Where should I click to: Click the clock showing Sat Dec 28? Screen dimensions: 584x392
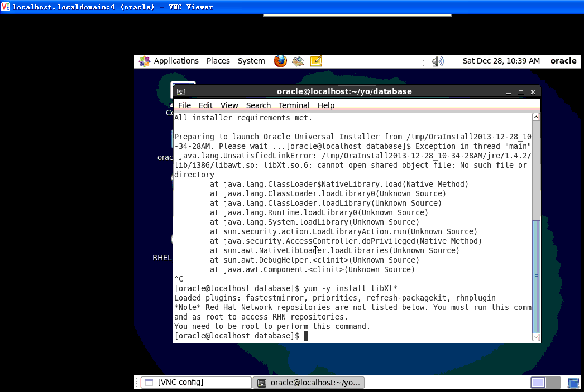pos(501,61)
